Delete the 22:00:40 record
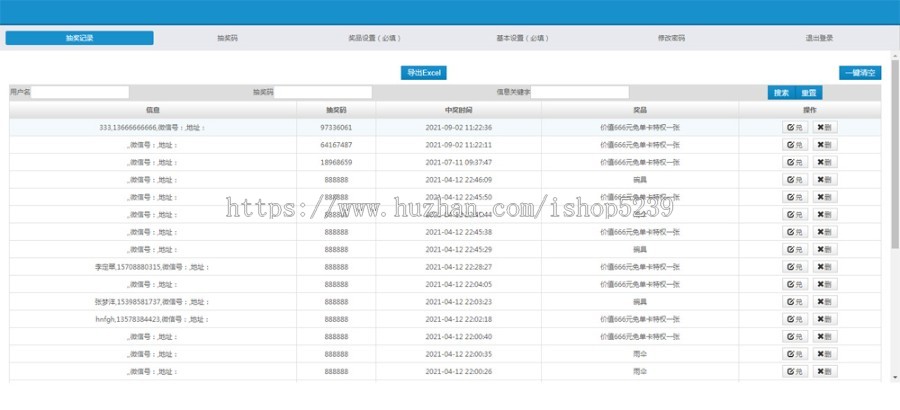Screen dimensions: 900x410 825,336
